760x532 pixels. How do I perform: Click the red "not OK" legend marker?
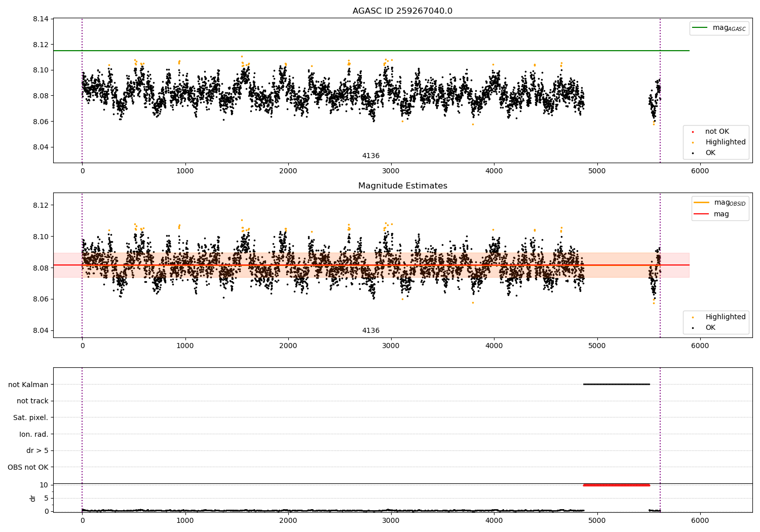tap(693, 132)
